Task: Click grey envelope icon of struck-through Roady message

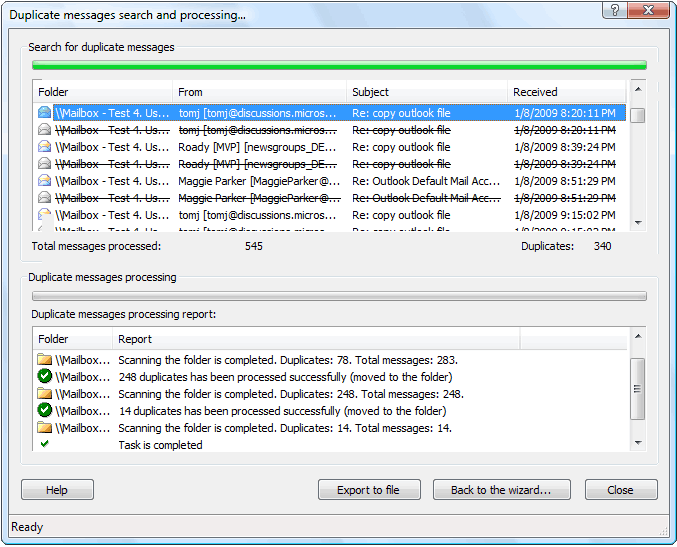Action: (x=44, y=164)
